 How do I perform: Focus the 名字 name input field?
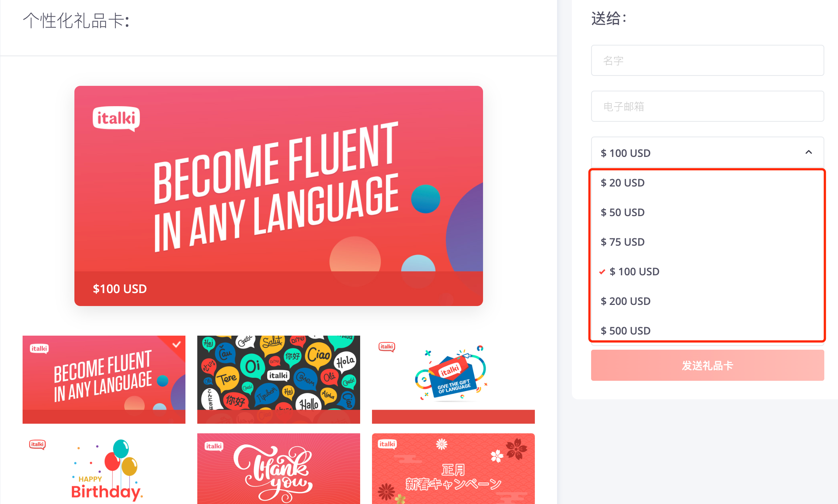[x=707, y=60]
